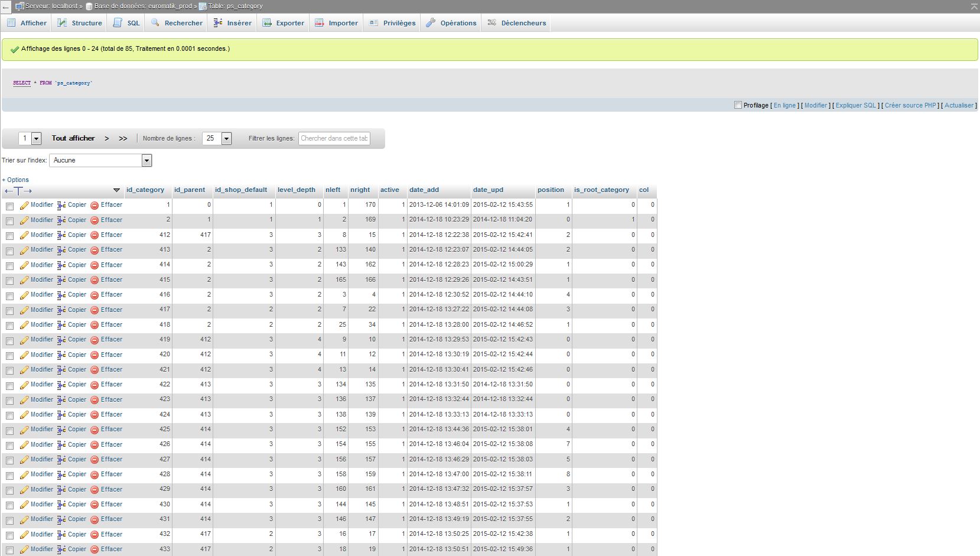This screenshot has height=556, width=980.
Task: Check the row with id_category 425
Action: coord(9,431)
